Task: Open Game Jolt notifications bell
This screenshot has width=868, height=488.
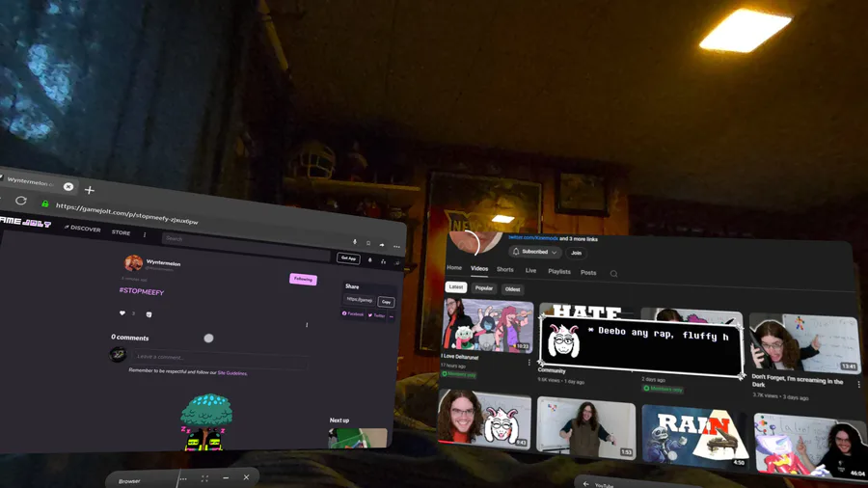Action: 370,260
